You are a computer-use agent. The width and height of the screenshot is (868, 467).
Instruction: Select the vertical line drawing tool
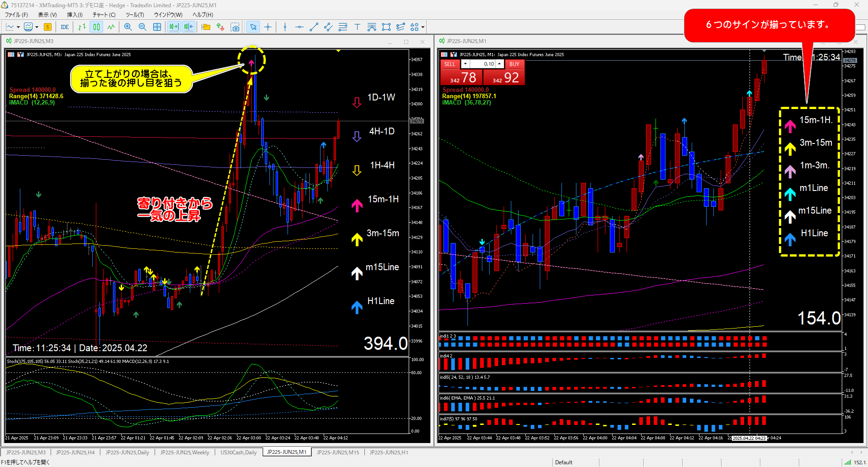tap(285, 27)
